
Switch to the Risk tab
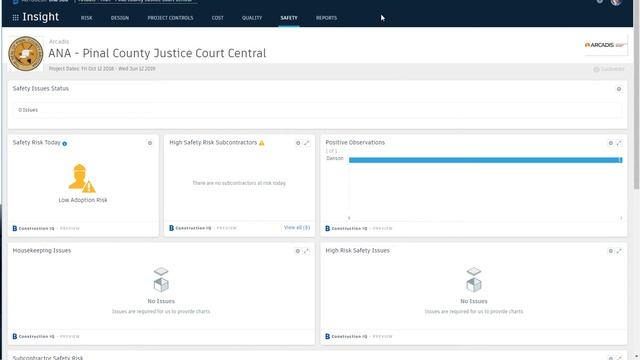[87, 18]
